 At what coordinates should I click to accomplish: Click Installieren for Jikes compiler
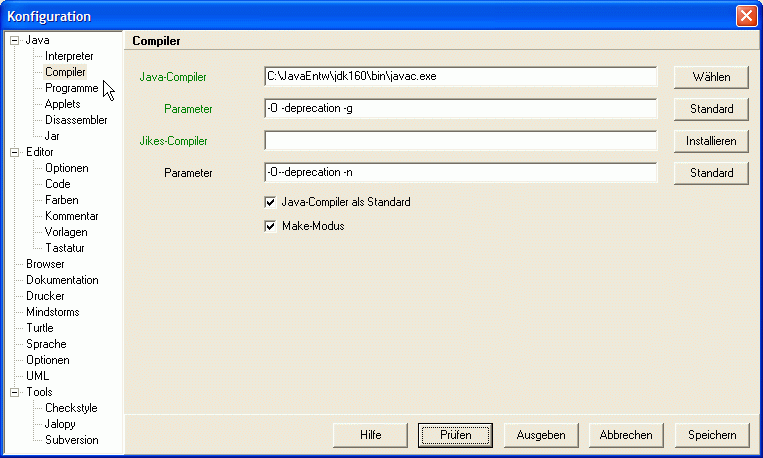pos(711,141)
